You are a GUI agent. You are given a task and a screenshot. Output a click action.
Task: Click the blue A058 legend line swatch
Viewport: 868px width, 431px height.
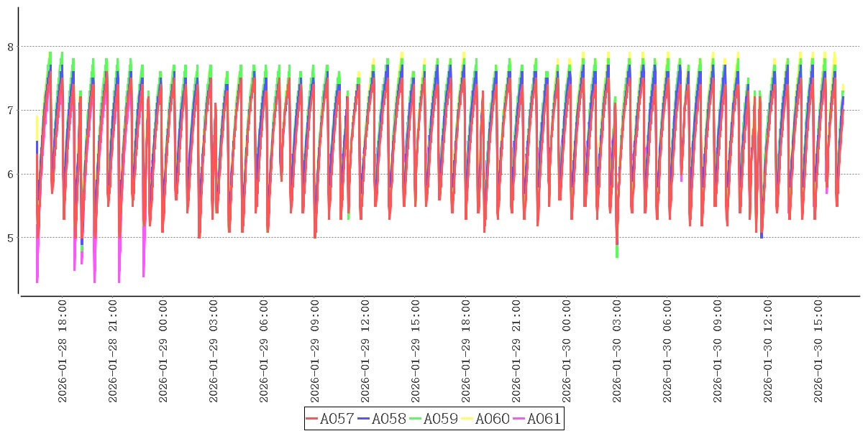pos(364,419)
